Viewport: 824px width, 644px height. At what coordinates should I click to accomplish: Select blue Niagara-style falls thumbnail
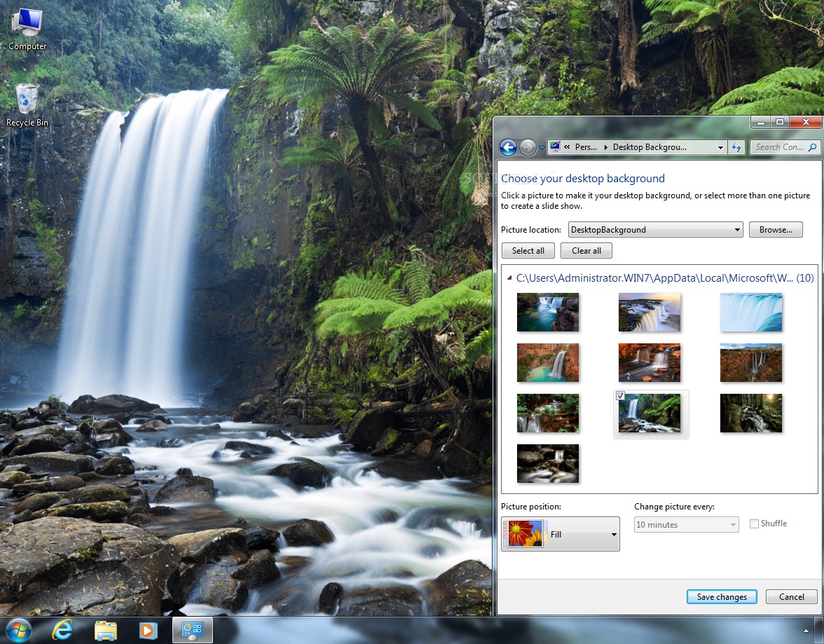point(751,313)
